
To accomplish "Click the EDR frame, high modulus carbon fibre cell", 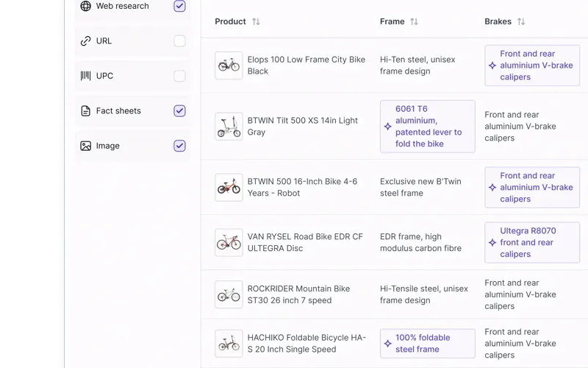I will pos(420,243).
